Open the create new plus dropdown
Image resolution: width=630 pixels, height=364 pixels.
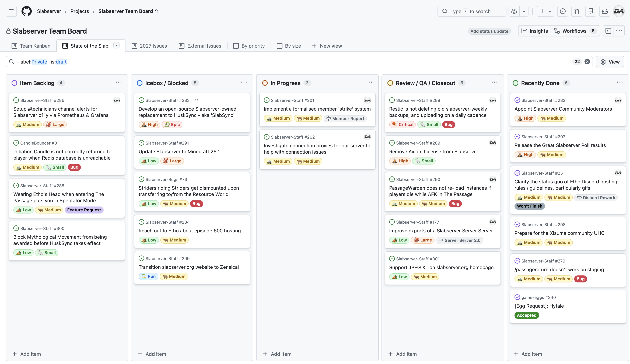[x=545, y=11]
